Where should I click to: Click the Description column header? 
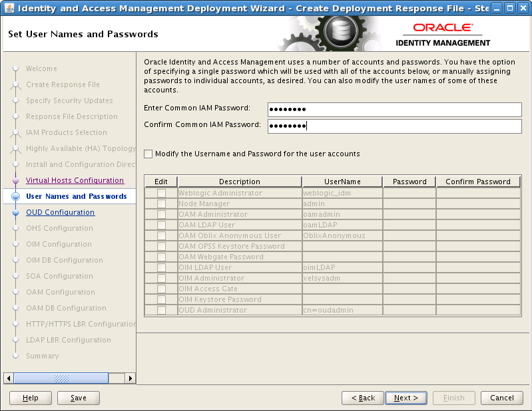click(240, 182)
